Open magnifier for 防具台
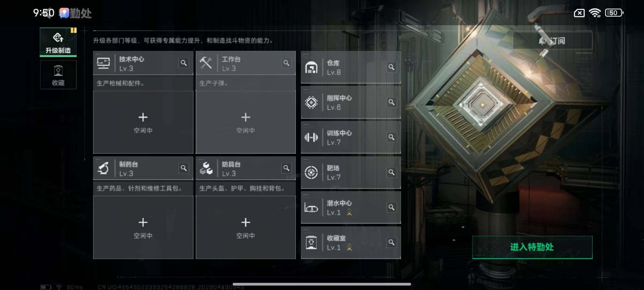This screenshot has height=290, width=644. pyautogui.click(x=286, y=168)
